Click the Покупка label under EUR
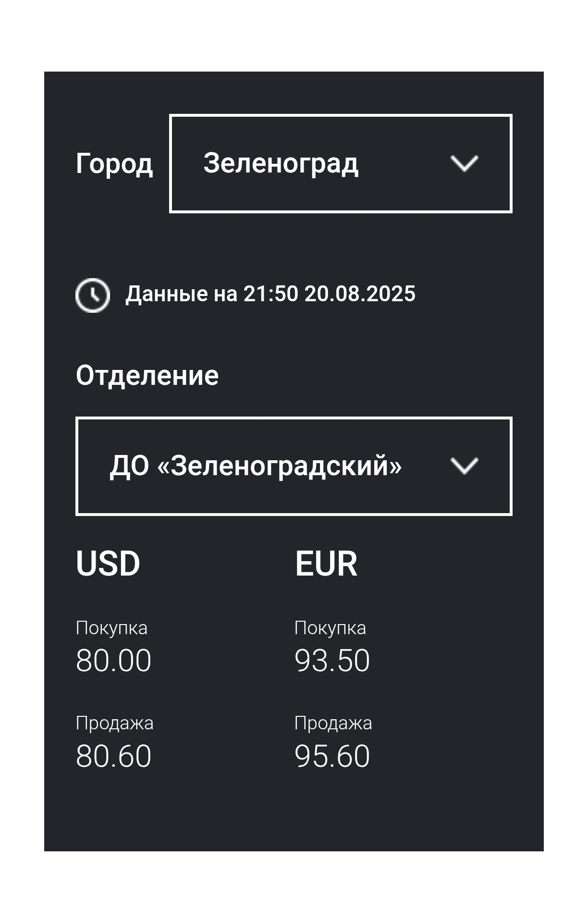588x897 pixels. 330,628
